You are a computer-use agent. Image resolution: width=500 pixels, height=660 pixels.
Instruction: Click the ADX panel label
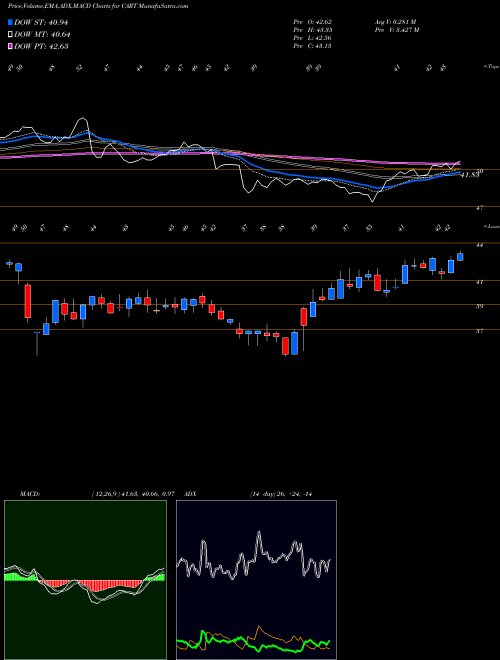[x=191, y=494]
